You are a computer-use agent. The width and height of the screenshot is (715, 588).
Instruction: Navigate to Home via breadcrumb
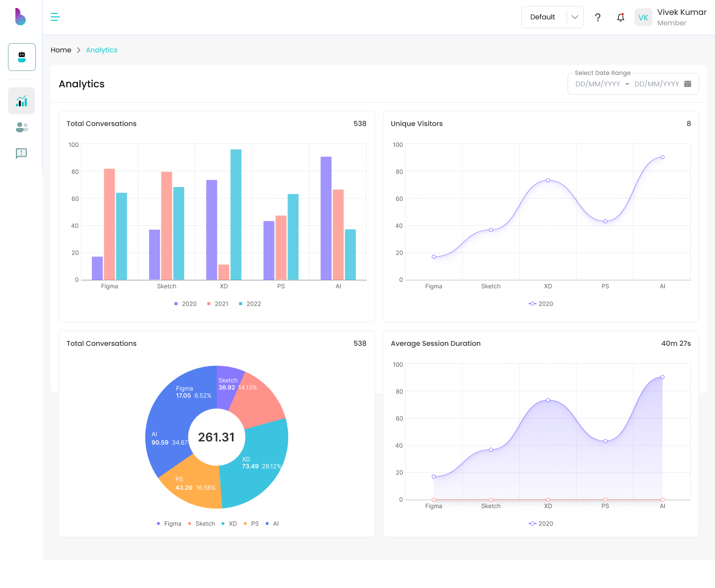(61, 50)
